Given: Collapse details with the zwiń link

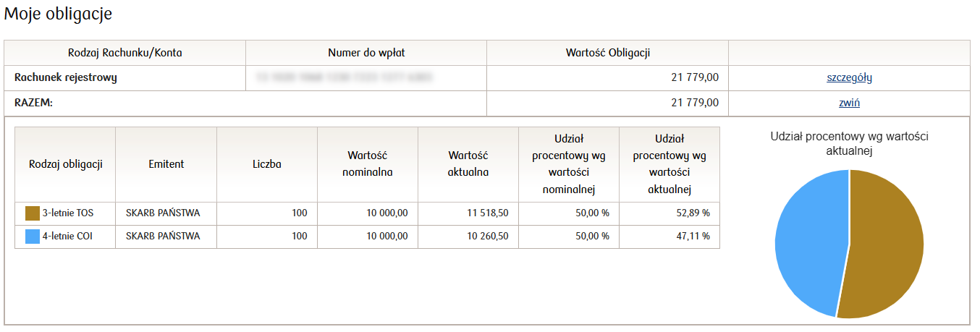Looking at the screenshot, I should [x=849, y=103].
